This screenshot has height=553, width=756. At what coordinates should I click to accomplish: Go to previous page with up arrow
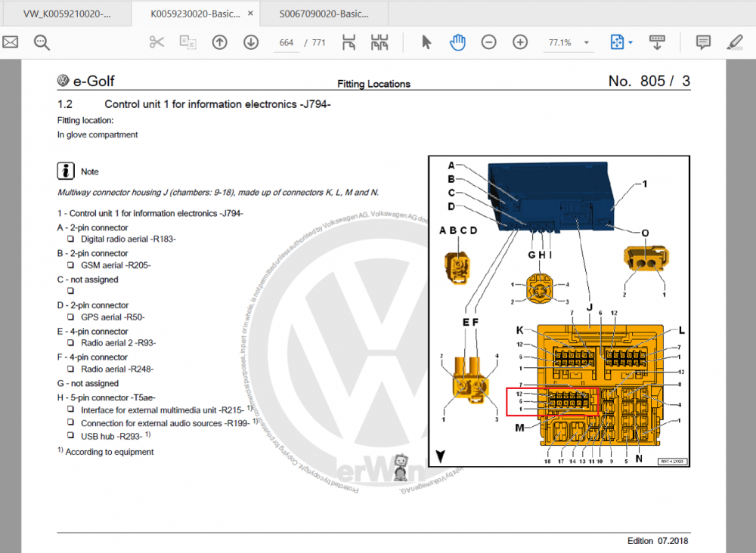pos(219,42)
